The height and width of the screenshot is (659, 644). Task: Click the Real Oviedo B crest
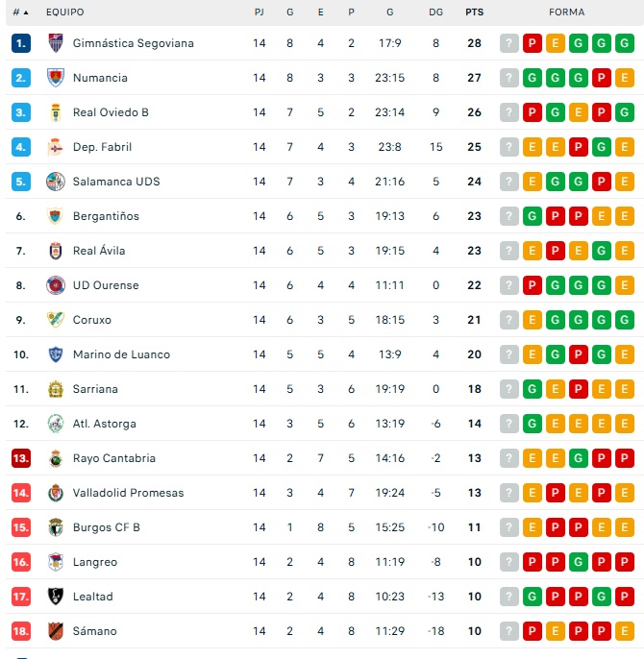point(55,112)
